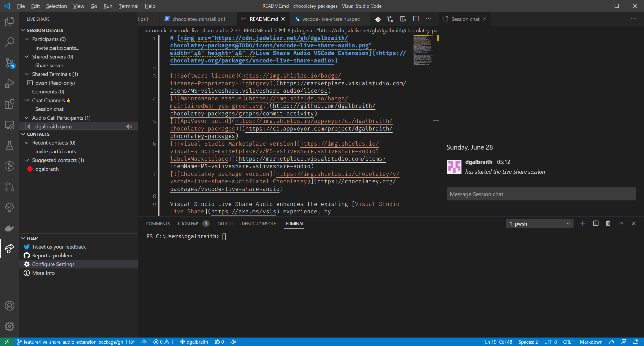The height and width of the screenshot is (346, 644).
Task: Collapse Participants (0) tree node
Action: click(x=26, y=39)
